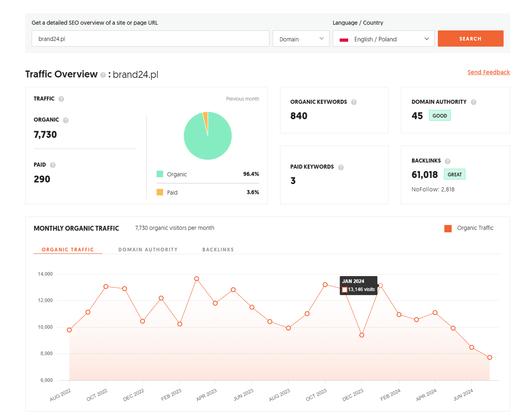Viewport: 532px width, 420px height.
Task: Click the Domain Authority question mark icon
Action: point(474,102)
